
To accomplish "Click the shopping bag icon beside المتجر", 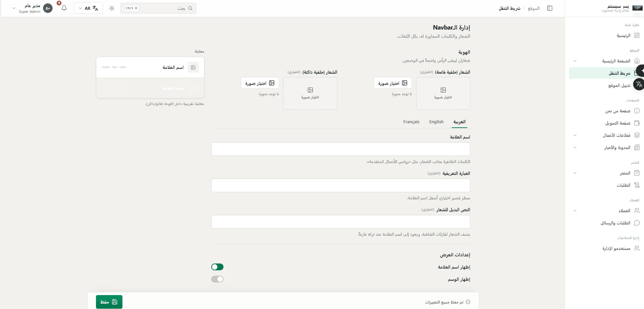I will (637, 173).
